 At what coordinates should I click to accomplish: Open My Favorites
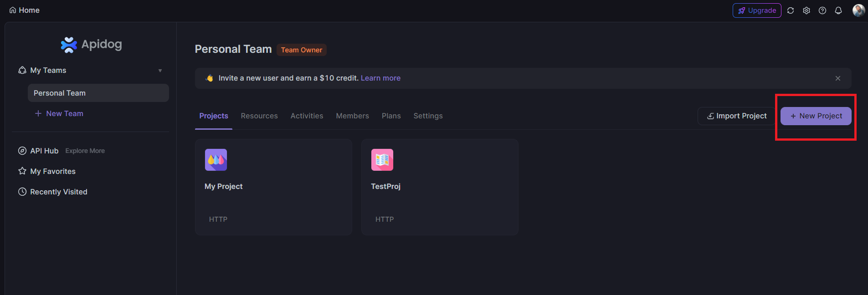[x=53, y=171]
